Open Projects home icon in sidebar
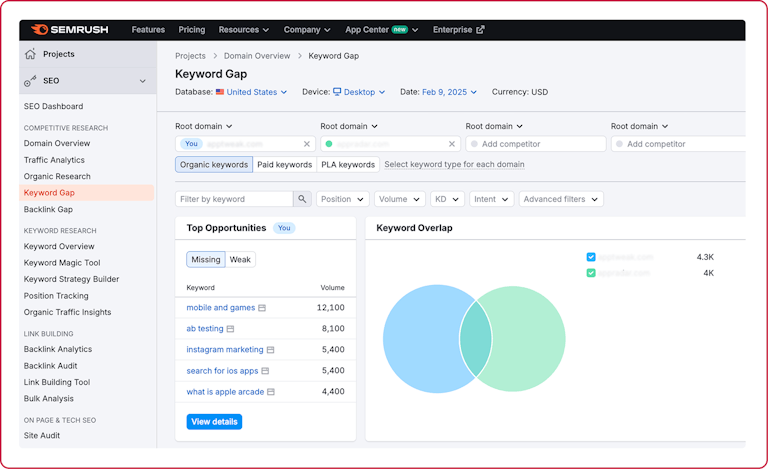 pyautogui.click(x=30, y=54)
